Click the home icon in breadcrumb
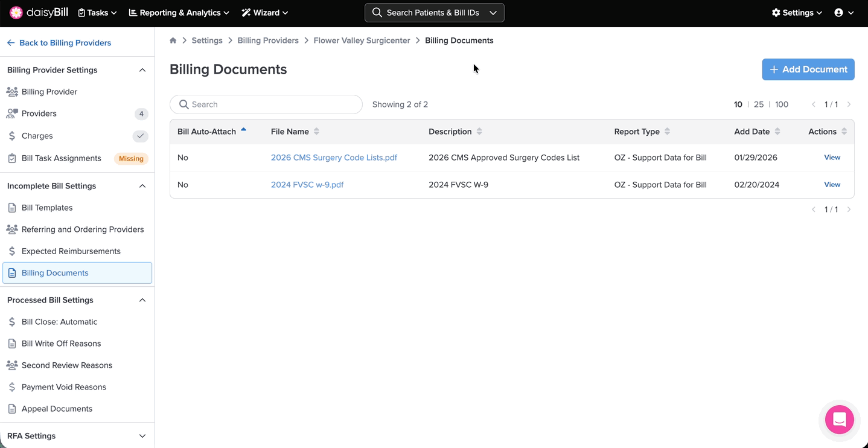Image resolution: width=868 pixels, height=448 pixels. click(x=173, y=40)
